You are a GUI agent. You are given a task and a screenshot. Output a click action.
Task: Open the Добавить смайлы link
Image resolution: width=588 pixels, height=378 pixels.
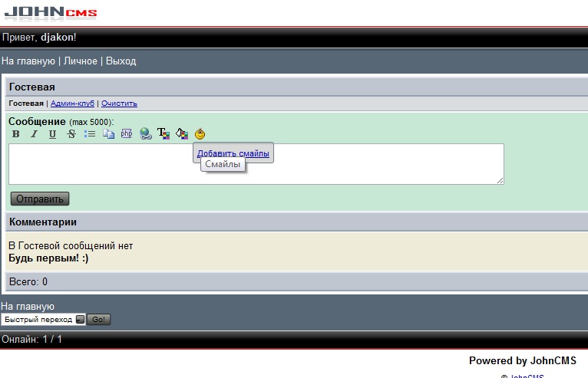pos(233,153)
